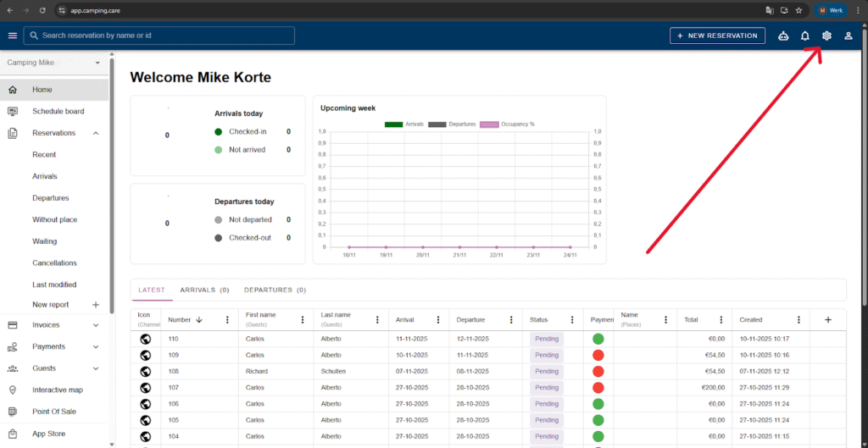Viewport: 868px width, 448px height.
Task: Expand the Invoices sidebar section
Action: tap(96, 325)
